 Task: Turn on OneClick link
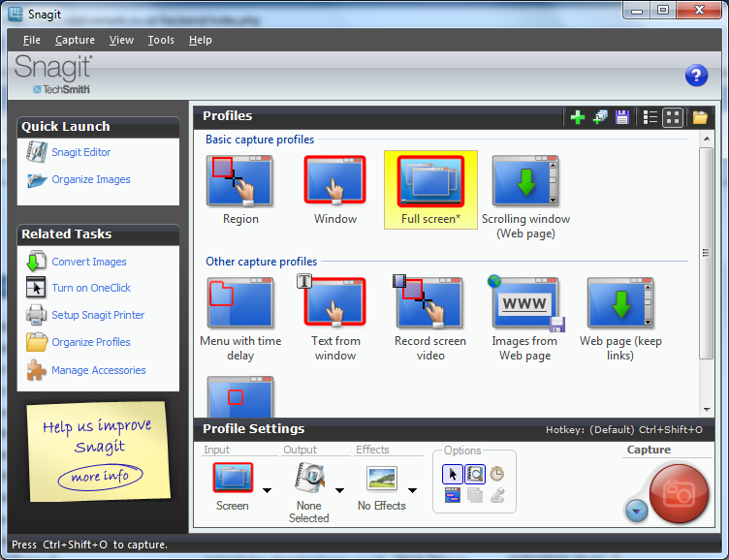click(x=91, y=288)
